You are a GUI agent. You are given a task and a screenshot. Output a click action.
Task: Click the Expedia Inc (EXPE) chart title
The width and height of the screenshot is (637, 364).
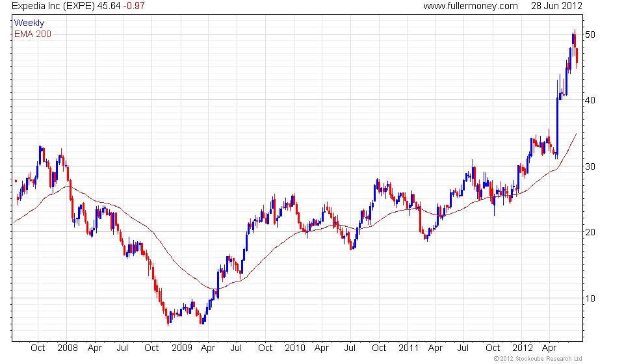[53, 6]
